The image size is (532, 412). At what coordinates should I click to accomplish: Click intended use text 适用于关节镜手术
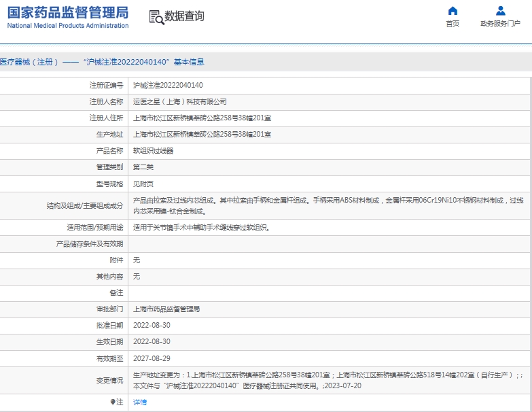(x=202, y=227)
